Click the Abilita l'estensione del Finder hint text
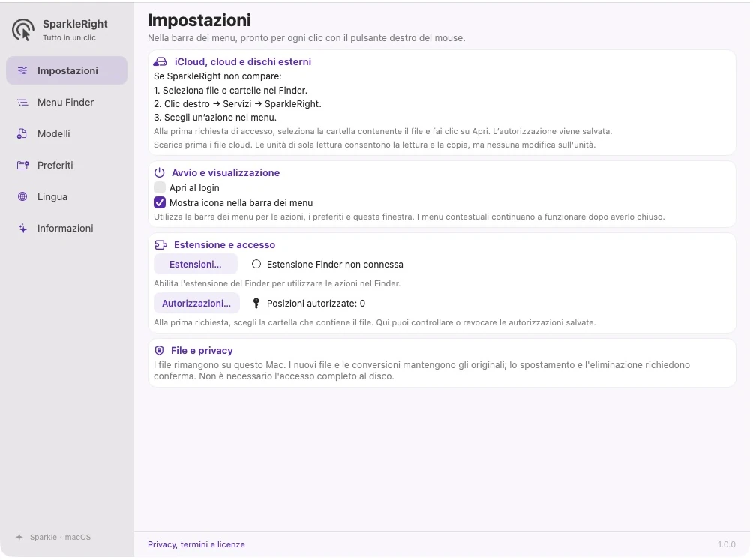This screenshot has height=560, width=756. point(277,283)
